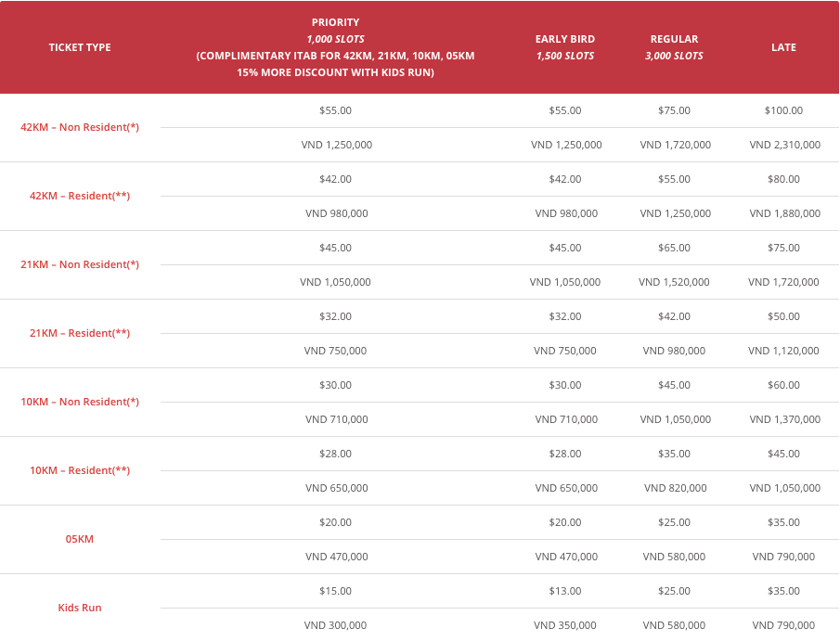Click the 10KM – Non Resident(*) label
Screen dimensions: 840x641
click(80, 402)
